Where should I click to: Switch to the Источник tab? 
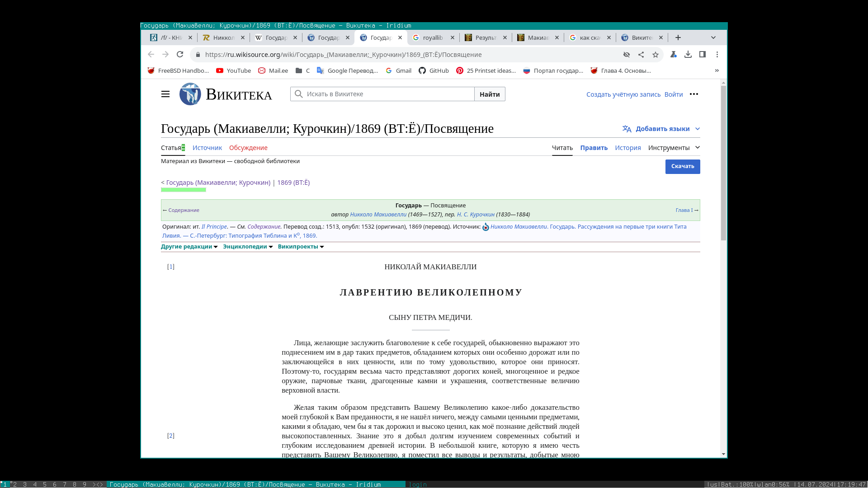click(x=207, y=148)
